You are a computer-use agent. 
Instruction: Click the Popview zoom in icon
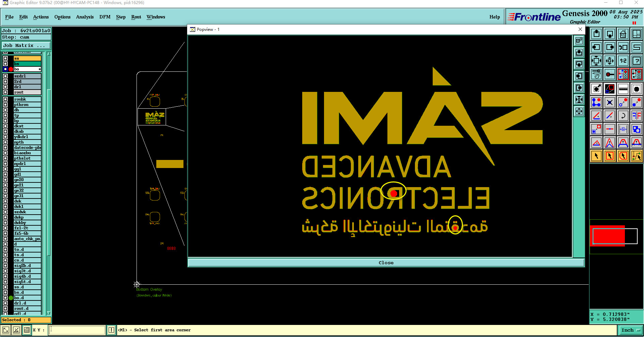tap(579, 100)
